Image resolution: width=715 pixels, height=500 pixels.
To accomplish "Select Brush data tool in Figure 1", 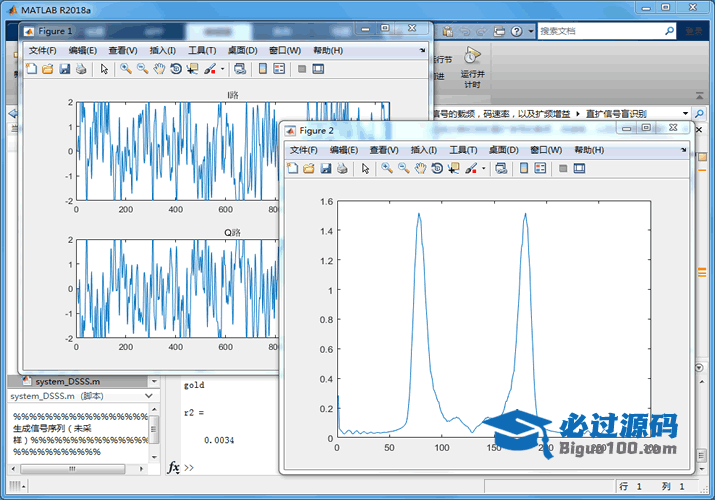I will (210, 69).
